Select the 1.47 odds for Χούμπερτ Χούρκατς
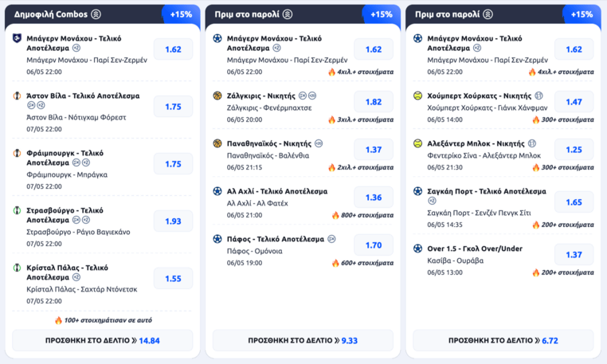The height and width of the screenshot is (364, 607). 574,102
